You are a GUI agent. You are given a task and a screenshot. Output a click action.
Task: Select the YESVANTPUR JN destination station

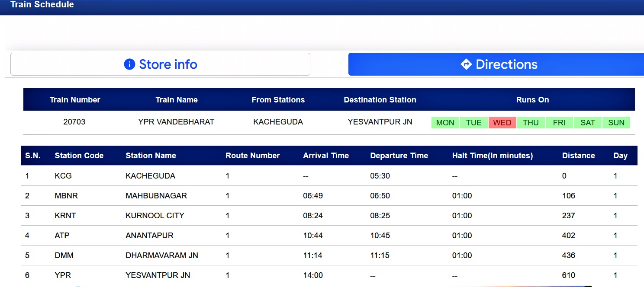(x=380, y=122)
